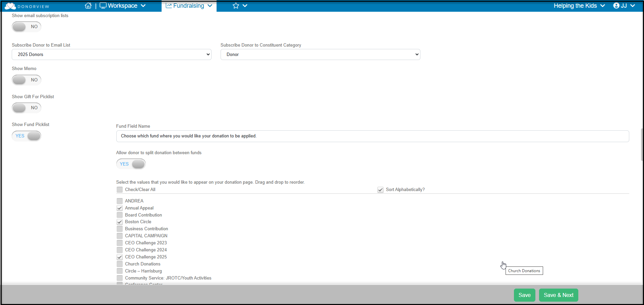Check the Check/Clear All checkbox
The width and height of the screenshot is (644, 305).
[x=120, y=190]
